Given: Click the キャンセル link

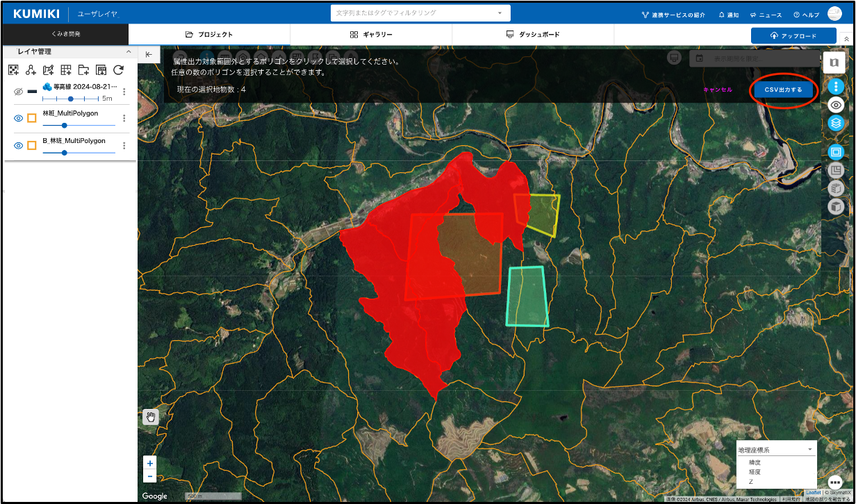Looking at the screenshot, I should (x=718, y=90).
